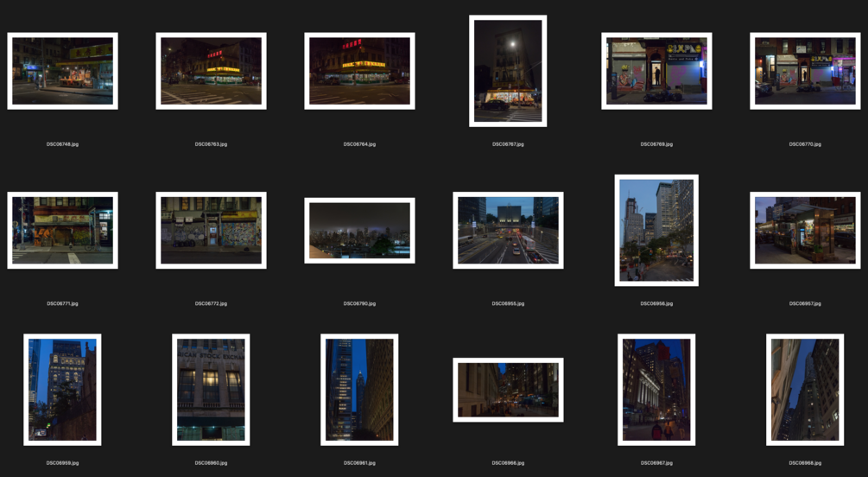The width and height of the screenshot is (868, 477).
Task: Click the file name DSC06748.jpg
Action: point(62,144)
